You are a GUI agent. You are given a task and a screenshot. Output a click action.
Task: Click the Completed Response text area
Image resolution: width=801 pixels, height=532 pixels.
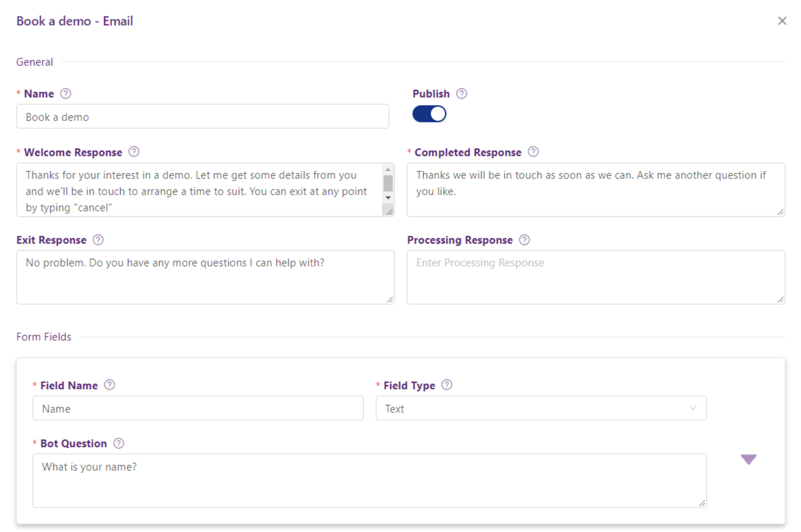pyautogui.click(x=595, y=190)
